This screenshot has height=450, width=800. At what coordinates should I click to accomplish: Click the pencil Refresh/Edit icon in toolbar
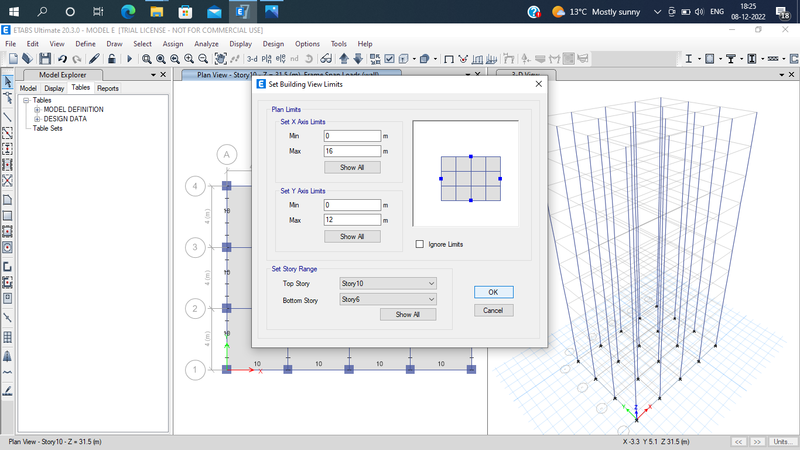pyautogui.click(x=94, y=59)
